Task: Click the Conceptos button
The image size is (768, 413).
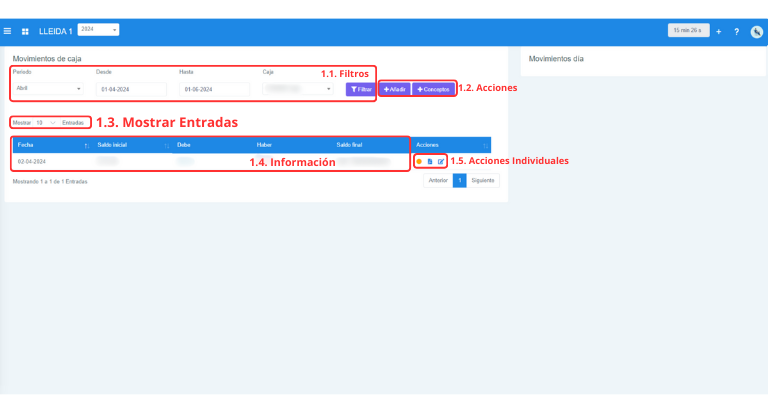Action: (x=433, y=89)
